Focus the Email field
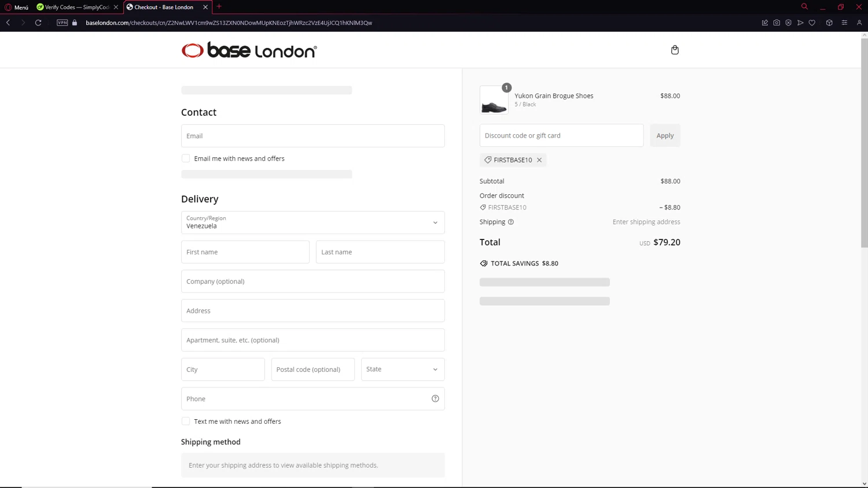Screen dimensions: 868x488 click(312, 136)
